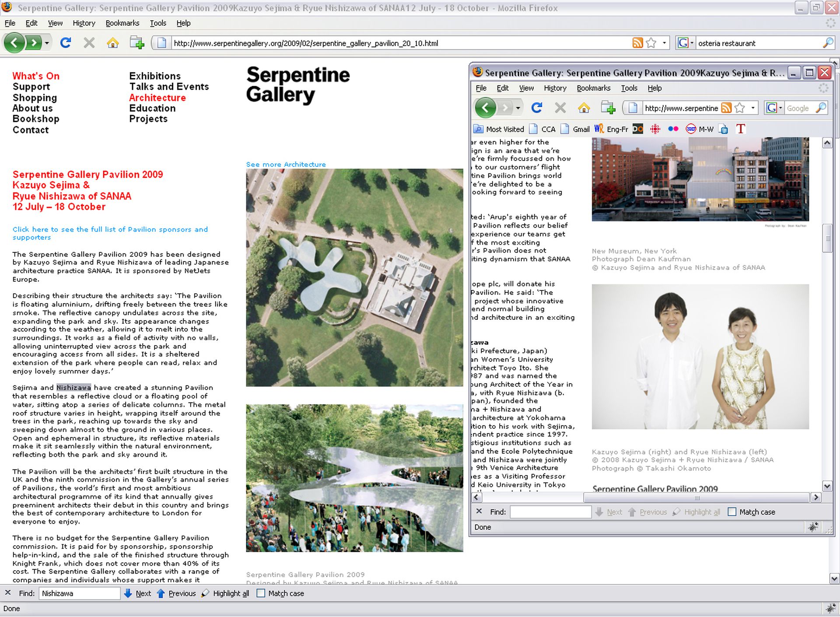Open a new tab in the small window
This screenshot has width=840, height=617.
[608, 108]
